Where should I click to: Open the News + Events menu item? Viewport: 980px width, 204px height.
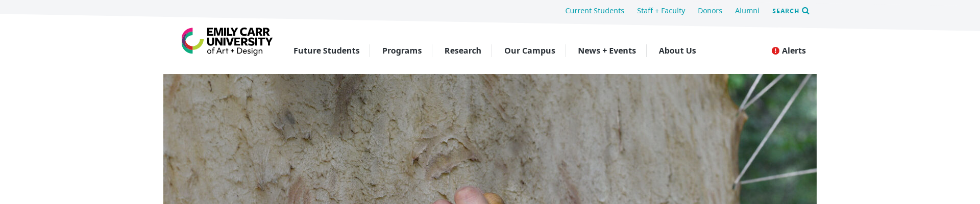pyautogui.click(x=607, y=50)
